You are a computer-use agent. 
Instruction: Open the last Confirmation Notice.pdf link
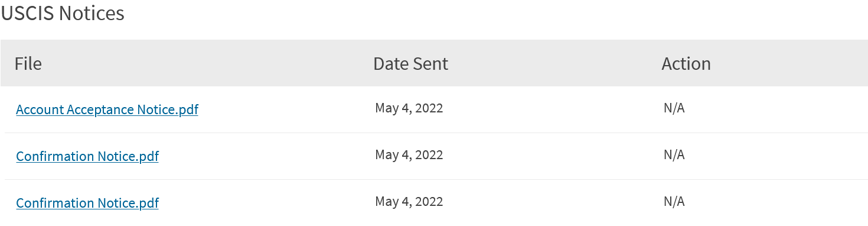pos(87,203)
